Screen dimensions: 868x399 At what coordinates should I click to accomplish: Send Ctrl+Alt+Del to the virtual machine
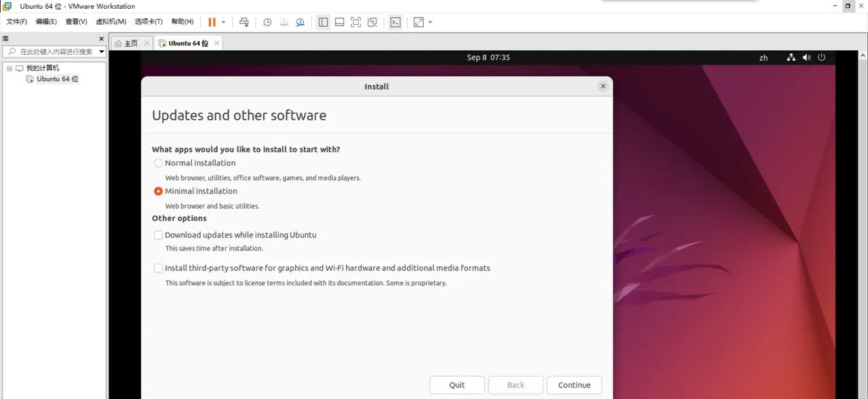pyautogui.click(x=244, y=22)
